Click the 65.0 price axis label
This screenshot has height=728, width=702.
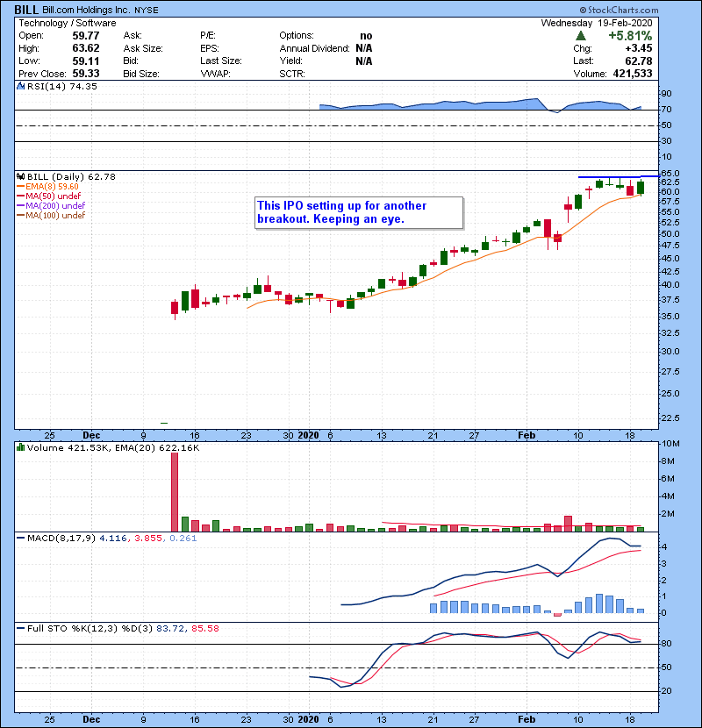tap(670, 173)
